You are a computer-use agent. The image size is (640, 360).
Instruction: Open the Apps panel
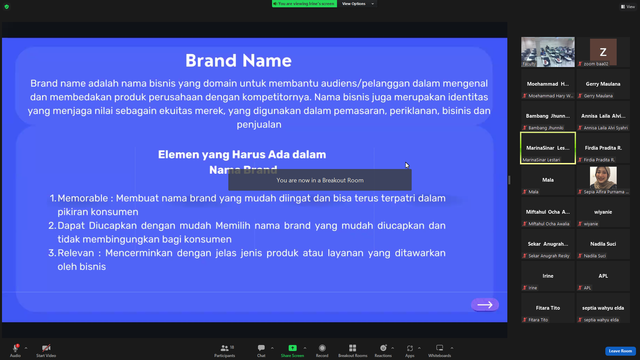[410, 350]
